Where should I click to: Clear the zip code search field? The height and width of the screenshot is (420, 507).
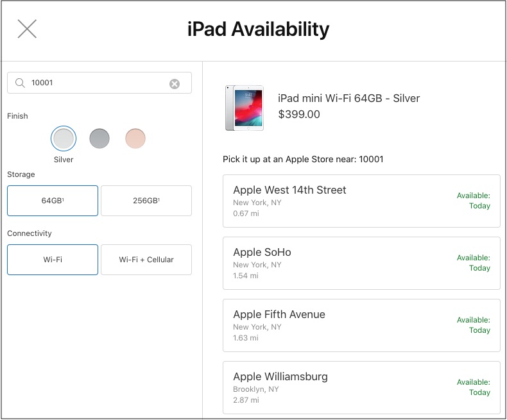175,84
